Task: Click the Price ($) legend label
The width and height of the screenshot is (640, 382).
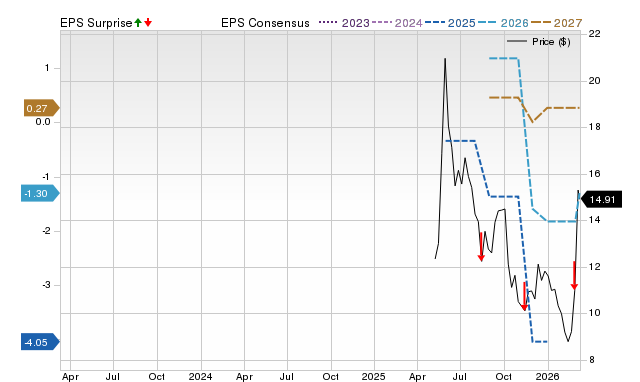Action: [551, 42]
